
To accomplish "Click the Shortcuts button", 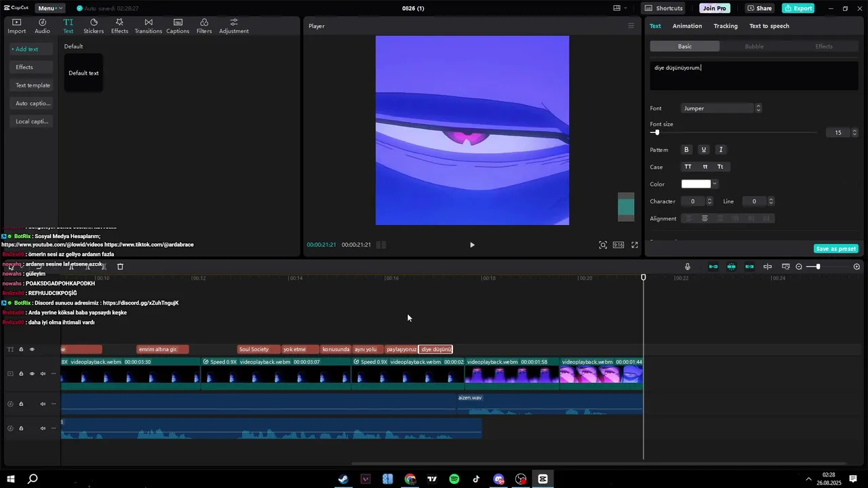I will [663, 8].
